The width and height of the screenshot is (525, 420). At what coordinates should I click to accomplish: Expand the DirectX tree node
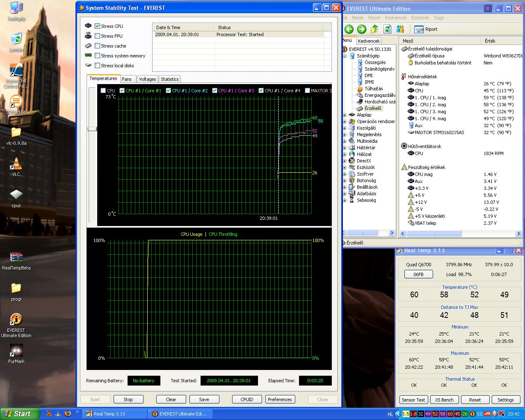coord(345,161)
